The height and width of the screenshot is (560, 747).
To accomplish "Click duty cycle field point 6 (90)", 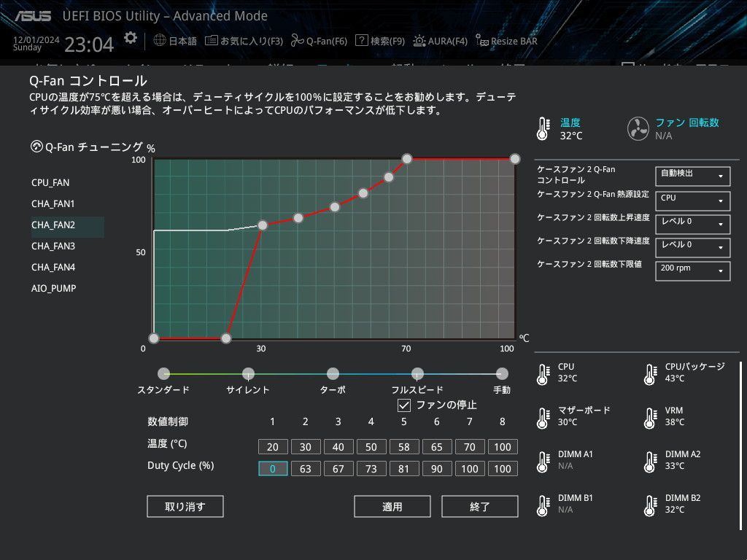I will (438, 469).
